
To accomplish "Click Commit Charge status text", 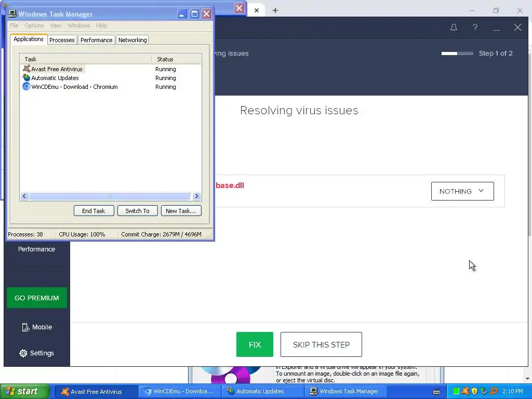I will pos(161,234).
